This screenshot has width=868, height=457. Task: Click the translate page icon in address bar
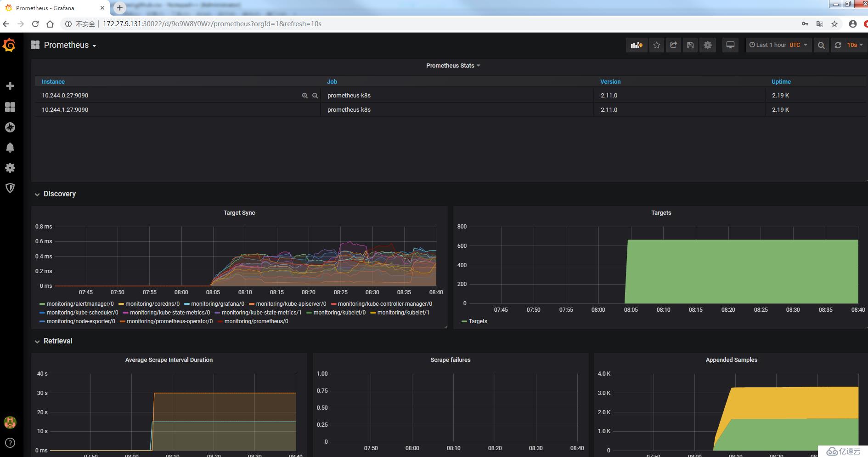click(819, 24)
